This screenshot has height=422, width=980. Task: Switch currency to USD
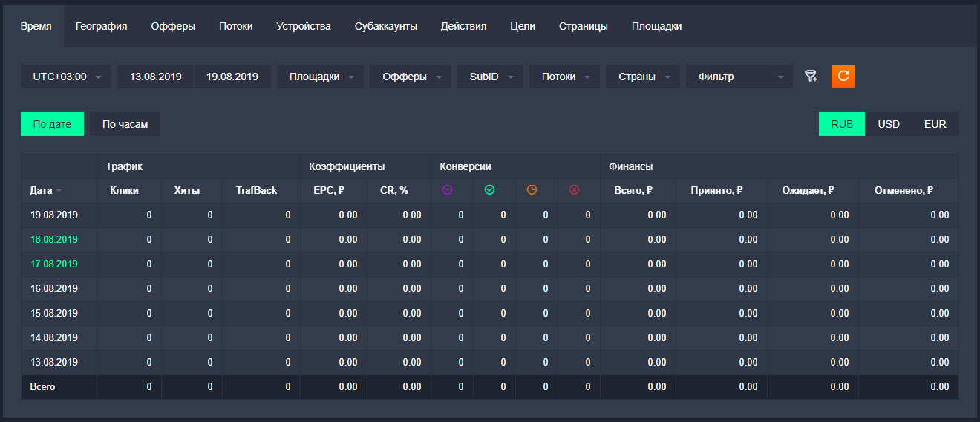888,124
